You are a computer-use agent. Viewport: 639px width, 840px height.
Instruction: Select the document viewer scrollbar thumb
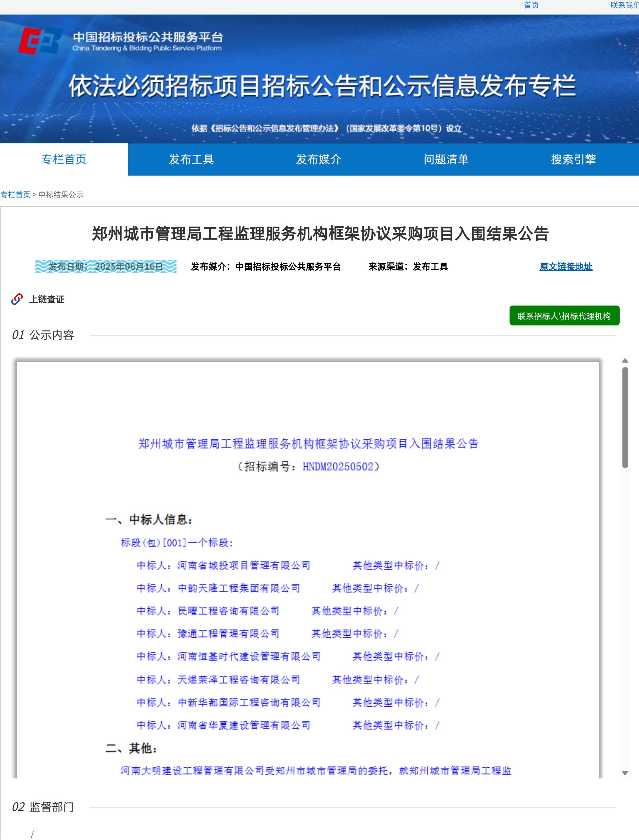point(625,418)
